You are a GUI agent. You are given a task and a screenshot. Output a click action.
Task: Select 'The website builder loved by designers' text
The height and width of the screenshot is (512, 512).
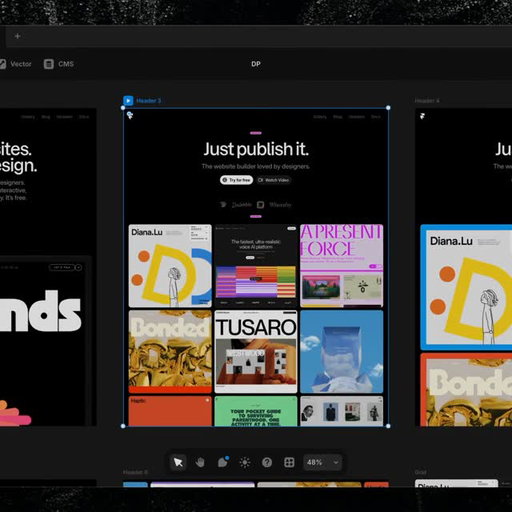[x=256, y=166]
